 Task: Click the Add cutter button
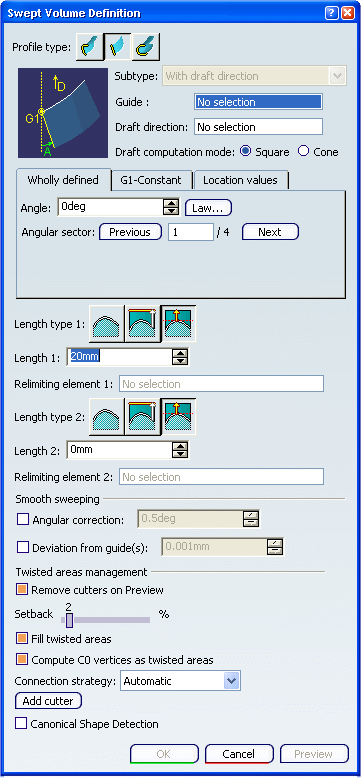48,701
